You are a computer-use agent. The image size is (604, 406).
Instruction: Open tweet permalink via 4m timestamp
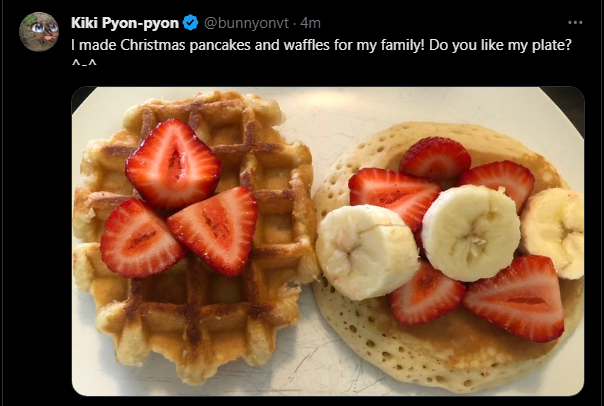click(x=310, y=23)
